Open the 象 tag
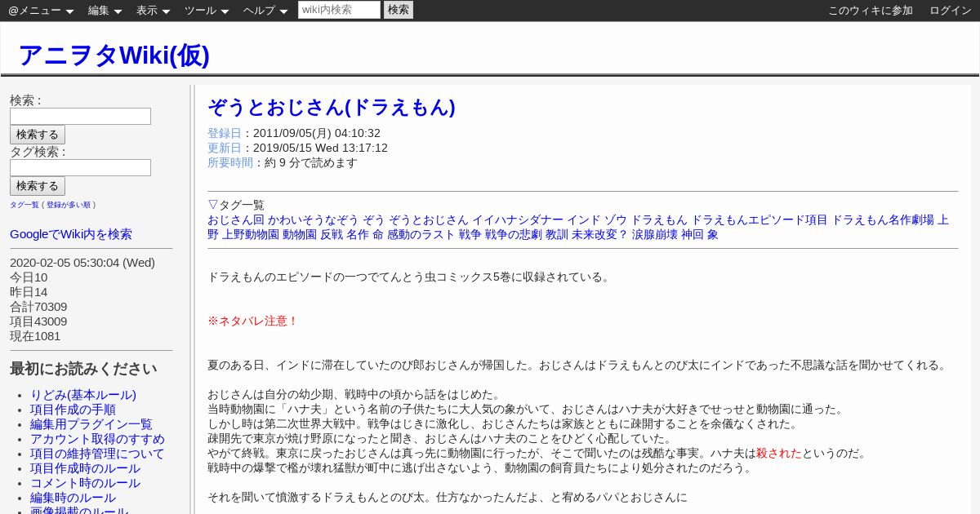Viewport: 980px width, 514px height. coord(713,234)
